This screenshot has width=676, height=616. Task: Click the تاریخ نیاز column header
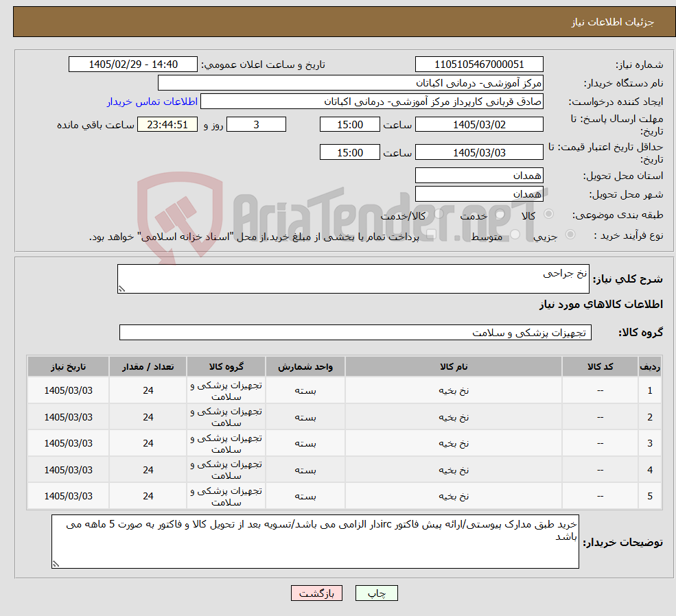point(68,366)
